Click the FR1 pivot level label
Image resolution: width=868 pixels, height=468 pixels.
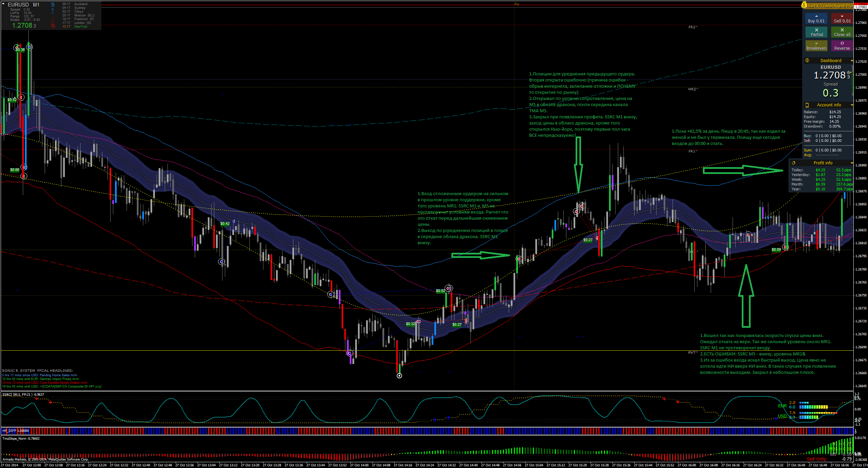tap(693, 151)
